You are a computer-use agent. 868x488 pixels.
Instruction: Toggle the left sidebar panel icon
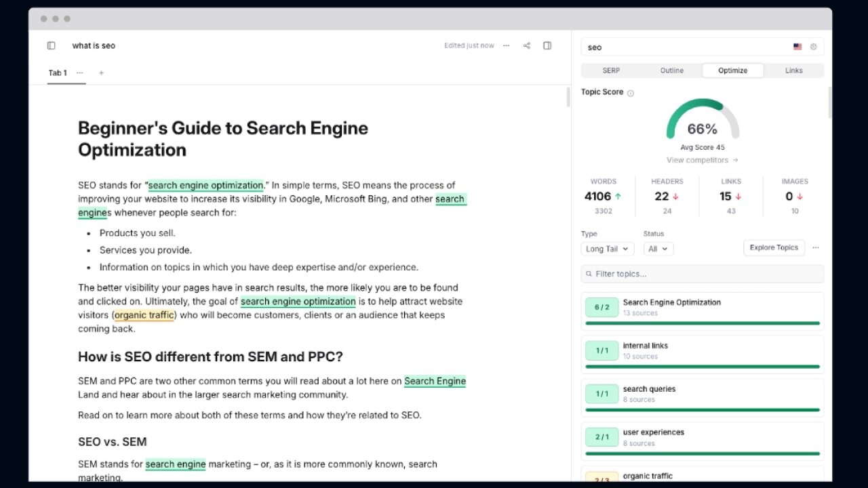point(51,45)
